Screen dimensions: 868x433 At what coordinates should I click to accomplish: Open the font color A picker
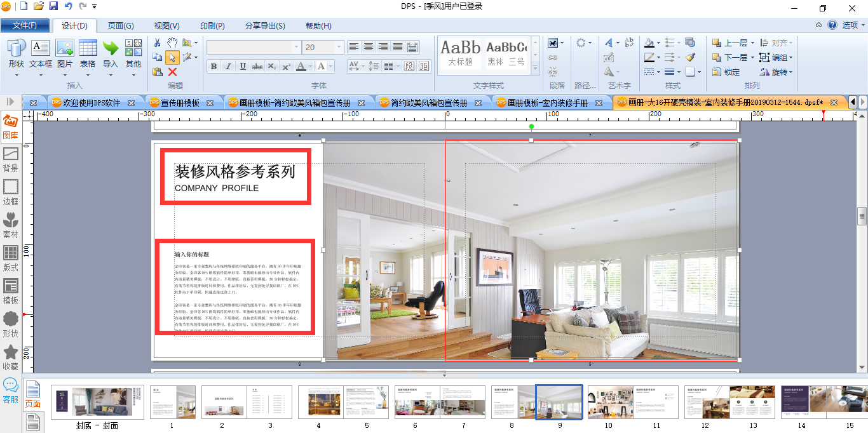(301, 67)
